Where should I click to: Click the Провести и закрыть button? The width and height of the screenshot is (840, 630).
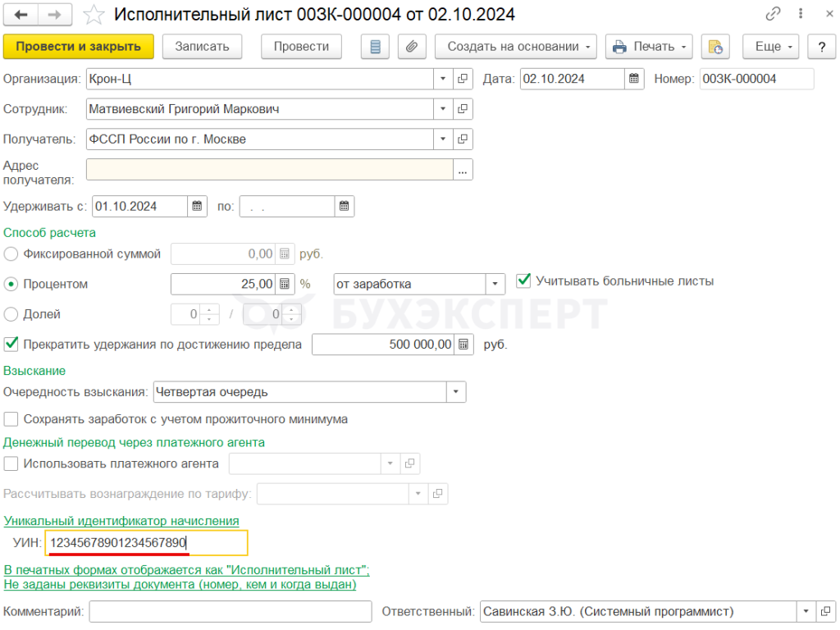click(x=79, y=47)
